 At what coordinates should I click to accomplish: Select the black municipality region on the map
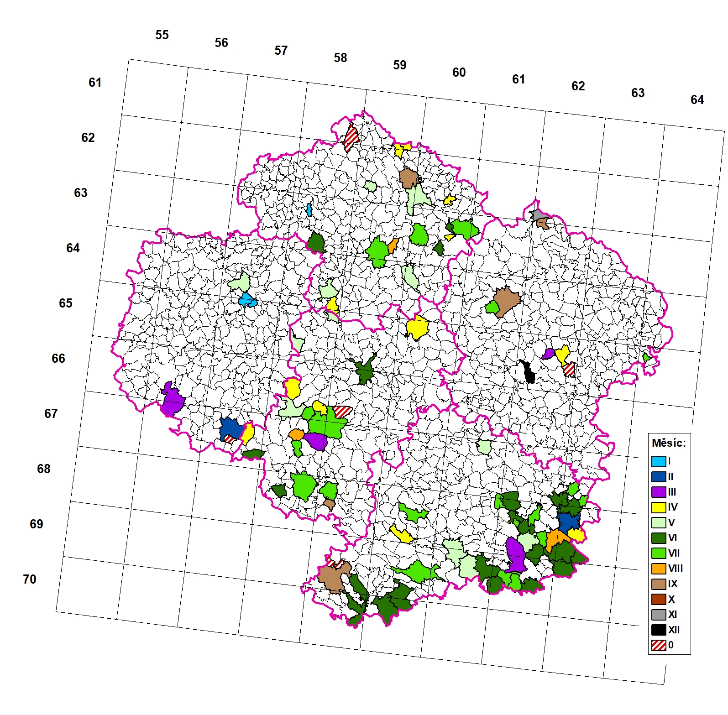[x=528, y=372]
